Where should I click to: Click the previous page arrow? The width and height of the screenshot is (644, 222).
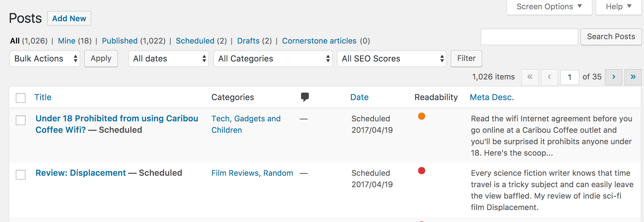pyautogui.click(x=549, y=77)
